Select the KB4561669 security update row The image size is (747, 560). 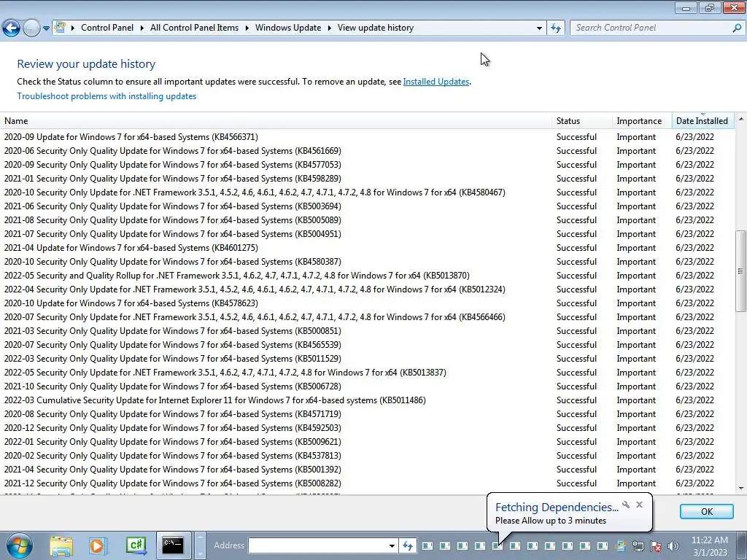point(367,150)
